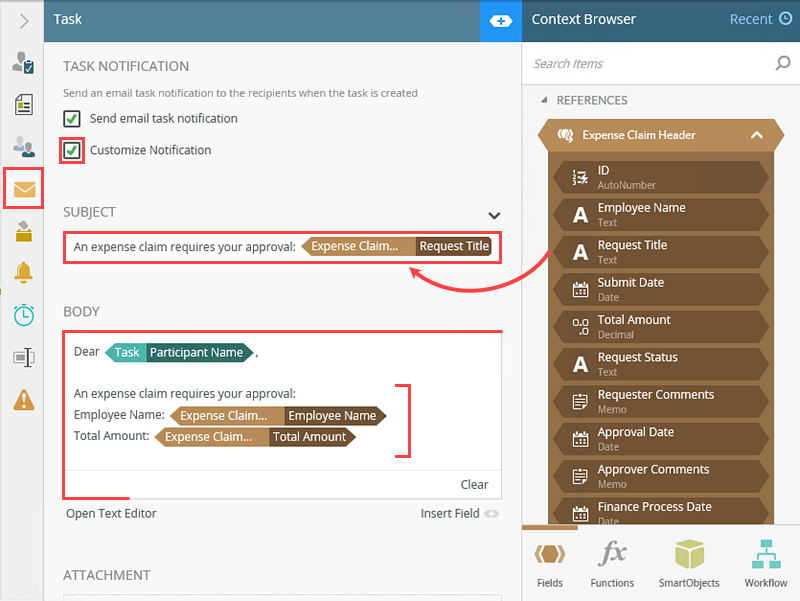Clear the notification body text
Viewport: 800px width, 601px height.
tap(474, 484)
